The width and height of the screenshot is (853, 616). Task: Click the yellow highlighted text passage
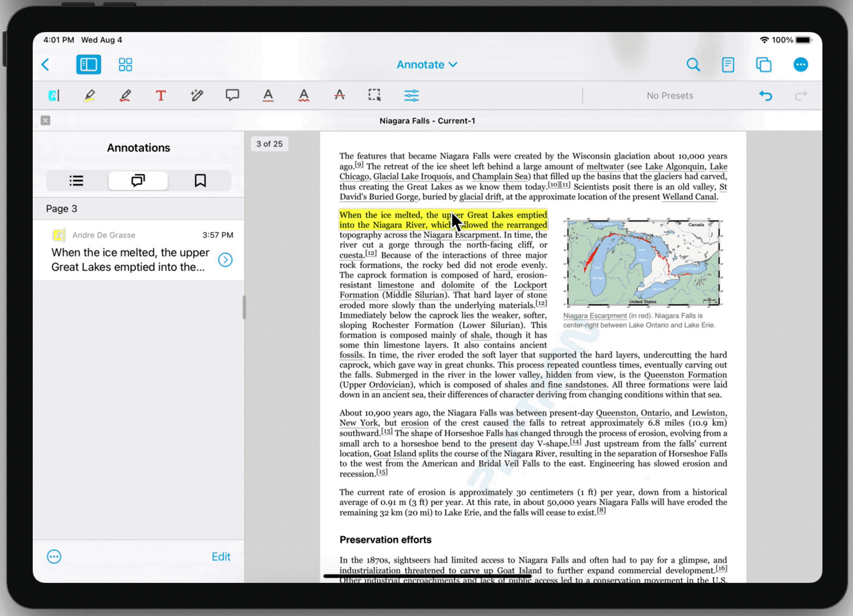395,220
